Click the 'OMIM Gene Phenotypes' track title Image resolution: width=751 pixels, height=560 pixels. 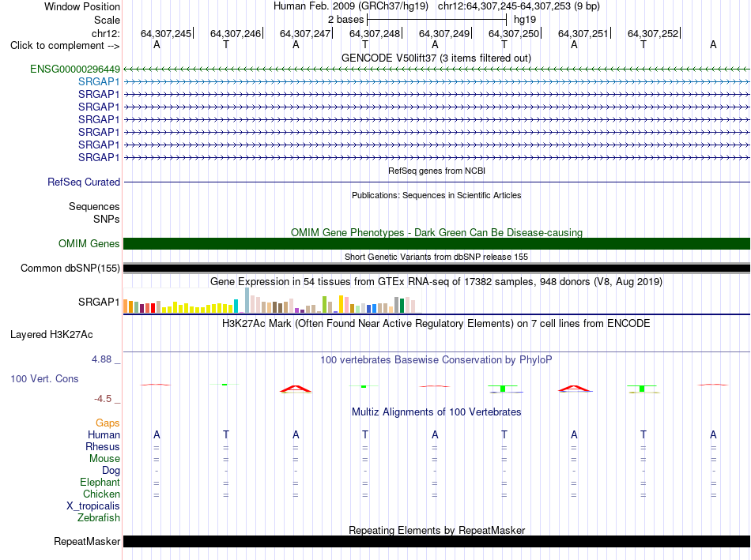point(436,233)
